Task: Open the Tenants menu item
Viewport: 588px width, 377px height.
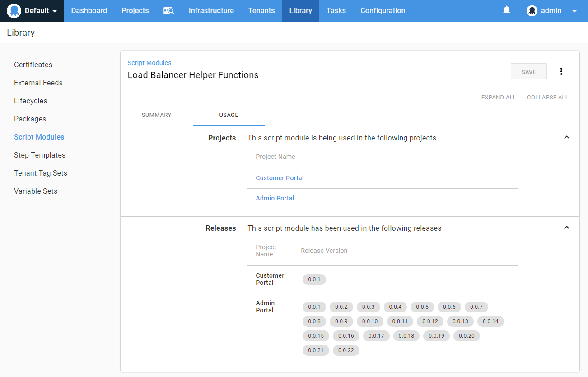Action: pyautogui.click(x=261, y=10)
